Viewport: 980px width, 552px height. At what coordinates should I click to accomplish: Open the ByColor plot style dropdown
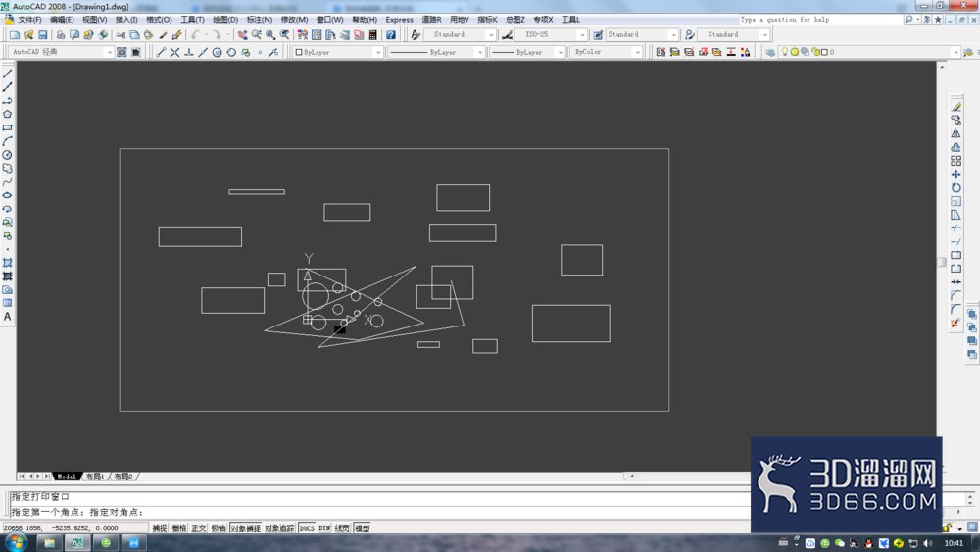pos(606,52)
